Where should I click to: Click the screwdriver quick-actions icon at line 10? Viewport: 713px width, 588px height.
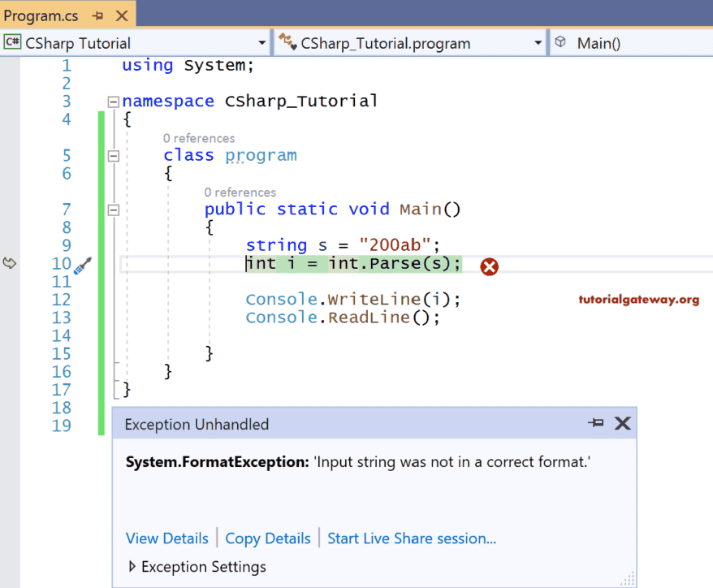[81, 265]
